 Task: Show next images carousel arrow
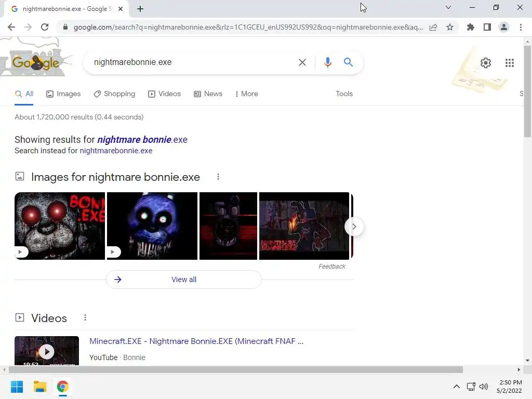point(354,227)
